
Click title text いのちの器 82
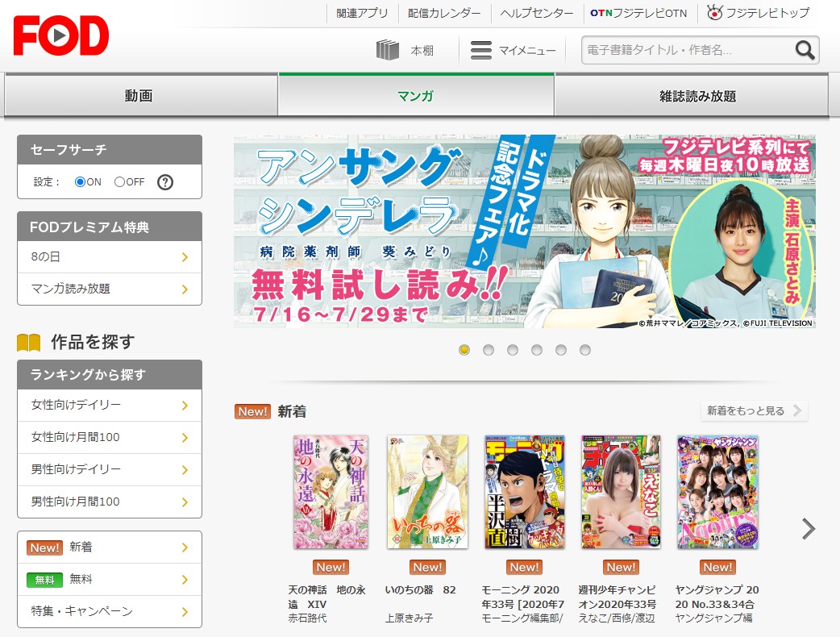[x=421, y=590]
